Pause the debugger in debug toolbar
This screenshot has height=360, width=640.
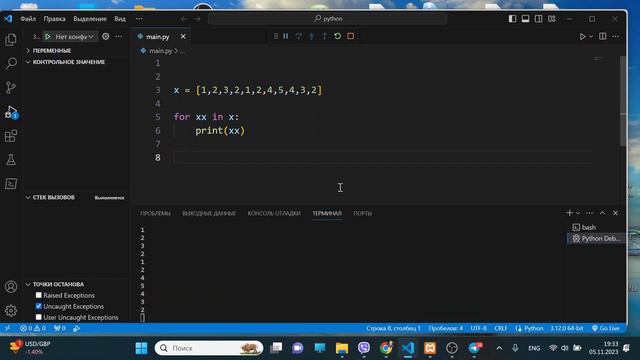click(x=286, y=36)
